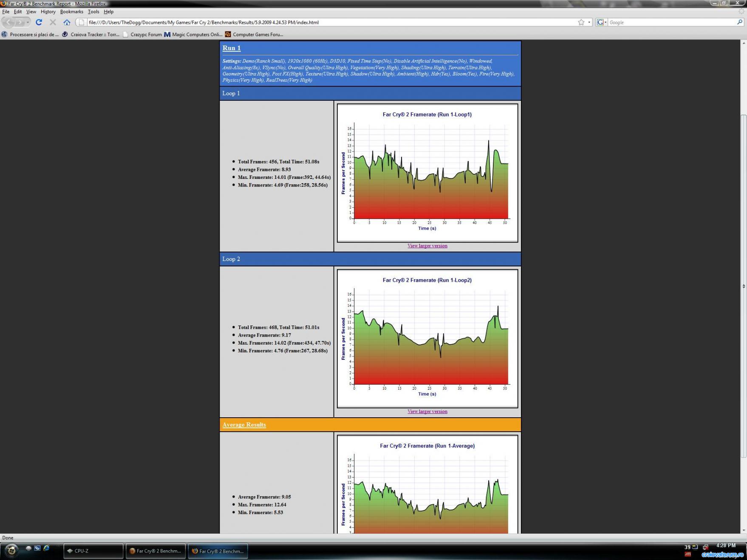
Task: Switch to the first Far Cry 2 Benchm... taskbar button
Action: [156, 551]
